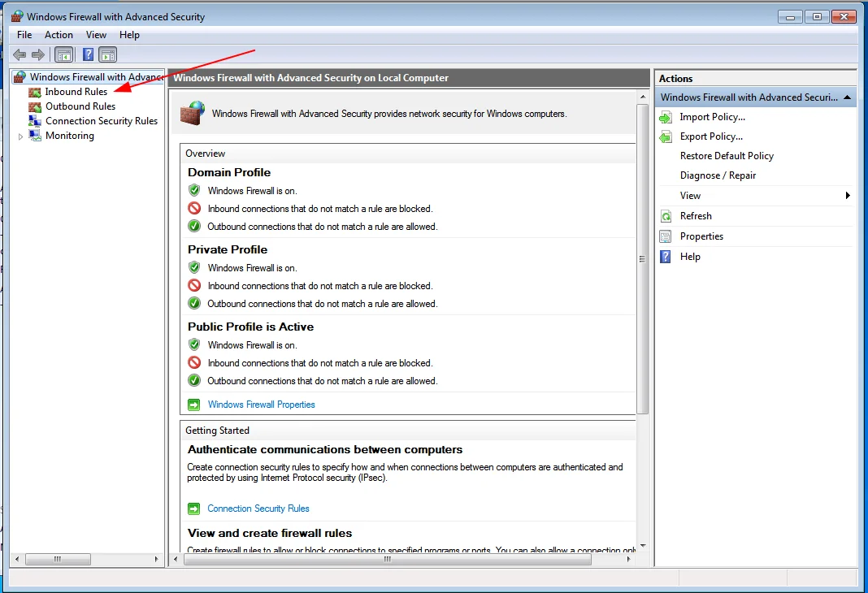Select the Windows Firewall with Advanced Security root node

[97, 77]
